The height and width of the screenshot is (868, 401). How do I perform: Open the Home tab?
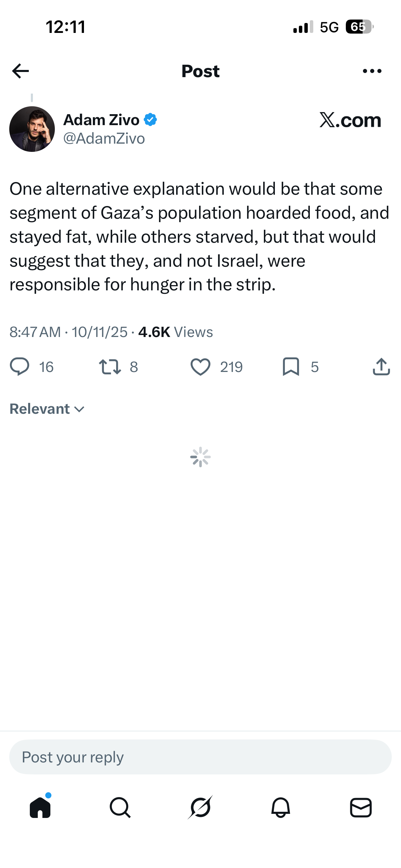click(40, 807)
